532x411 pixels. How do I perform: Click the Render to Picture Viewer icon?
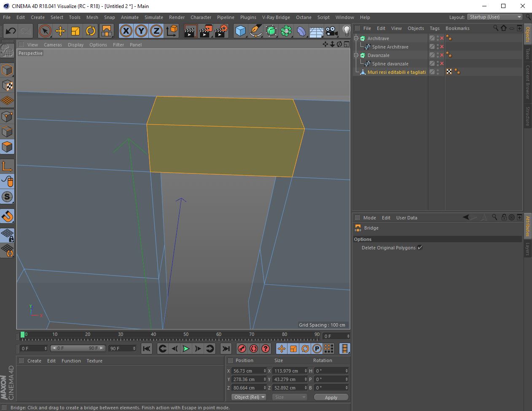(x=205, y=31)
